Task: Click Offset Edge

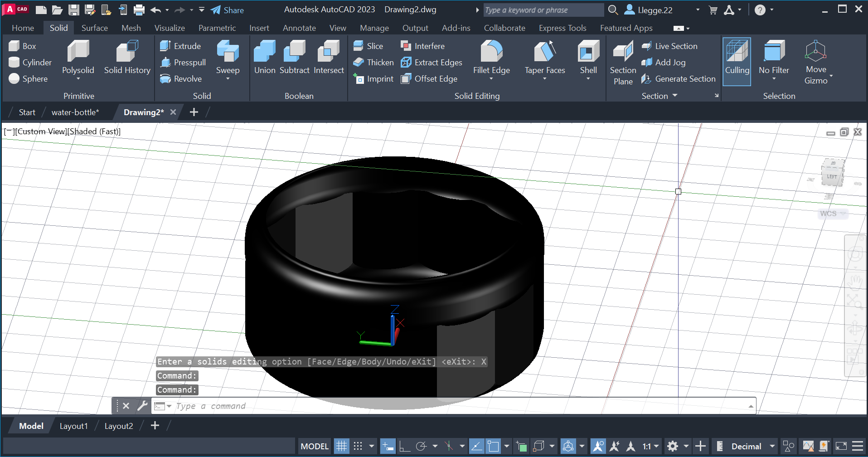Action: pos(429,78)
